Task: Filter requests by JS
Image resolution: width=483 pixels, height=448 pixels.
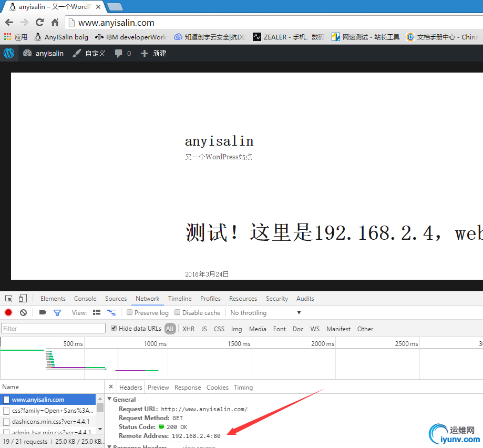Action: [x=204, y=329]
